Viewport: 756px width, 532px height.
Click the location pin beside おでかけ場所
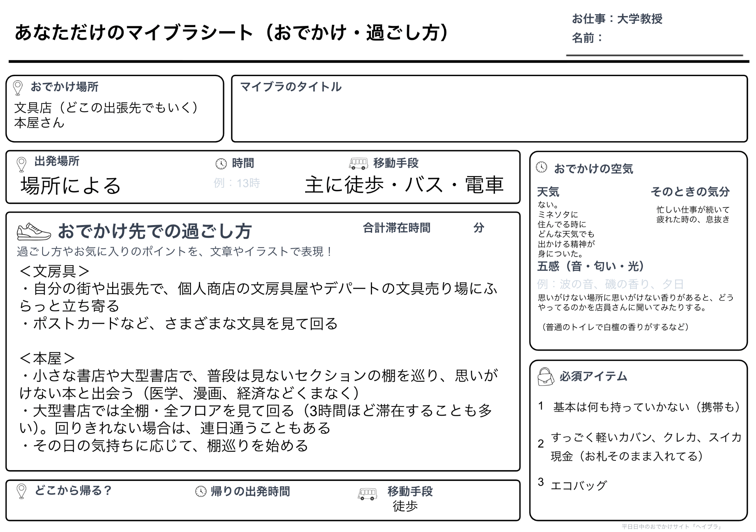pyautogui.click(x=18, y=88)
